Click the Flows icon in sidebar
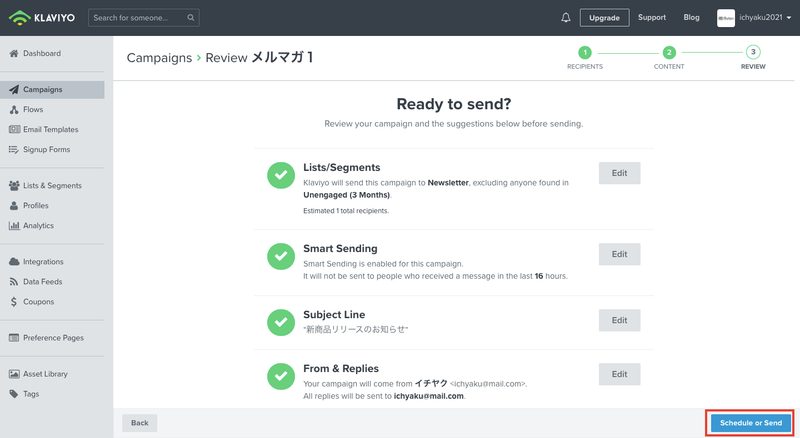 [x=14, y=109]
